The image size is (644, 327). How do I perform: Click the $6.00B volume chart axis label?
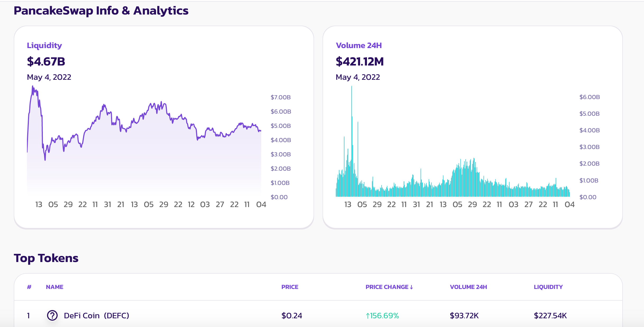pyautogui.click(x=590, y=97)
